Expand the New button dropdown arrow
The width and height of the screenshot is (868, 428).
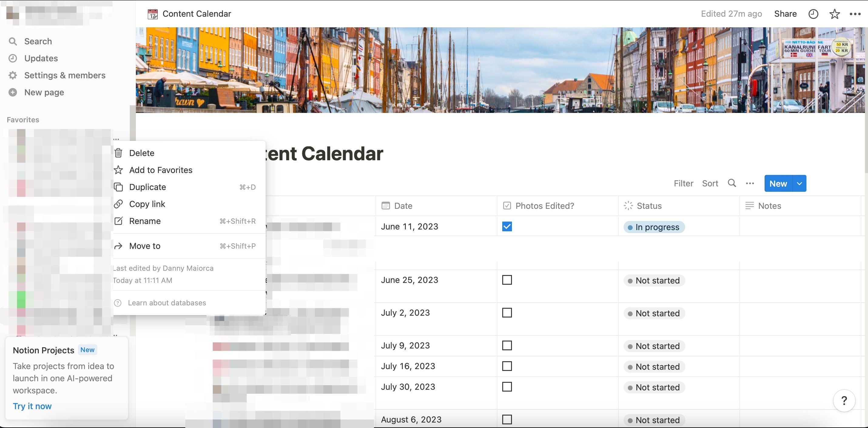799,183
